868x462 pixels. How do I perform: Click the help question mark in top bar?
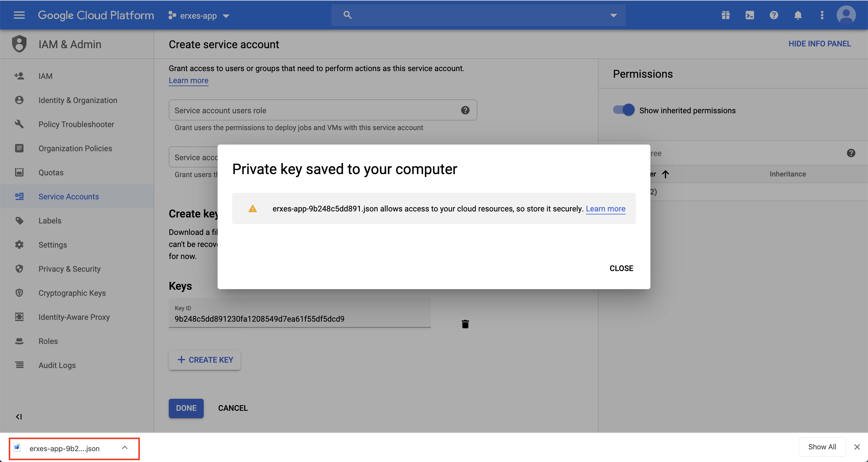point(774,15)
